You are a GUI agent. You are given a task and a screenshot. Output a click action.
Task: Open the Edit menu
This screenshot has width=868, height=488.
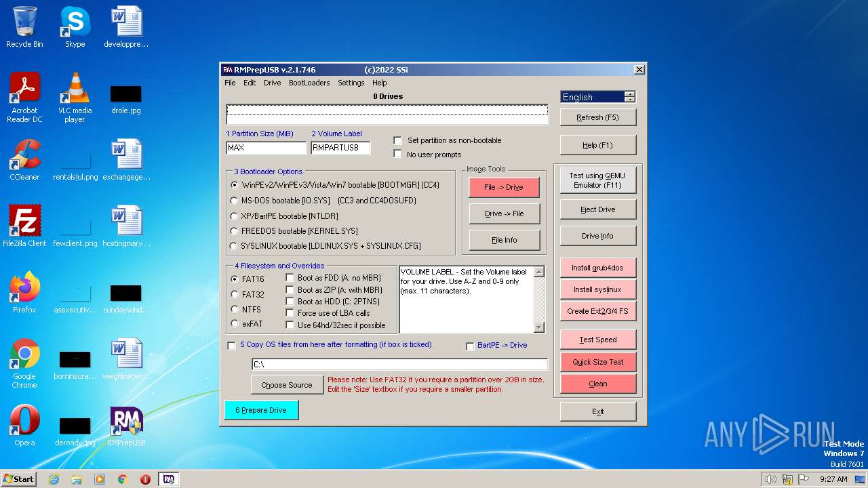[250, 83]
